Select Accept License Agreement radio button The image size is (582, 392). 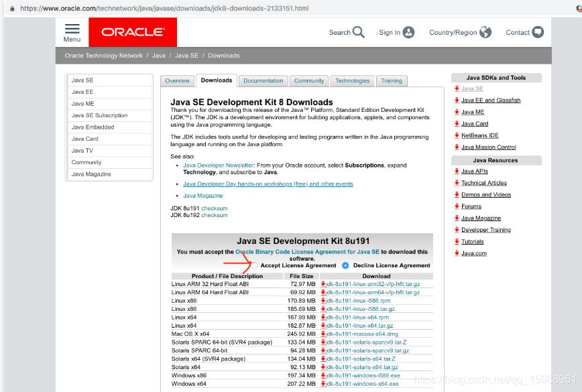pyautogui.click(x=254, y=265)
